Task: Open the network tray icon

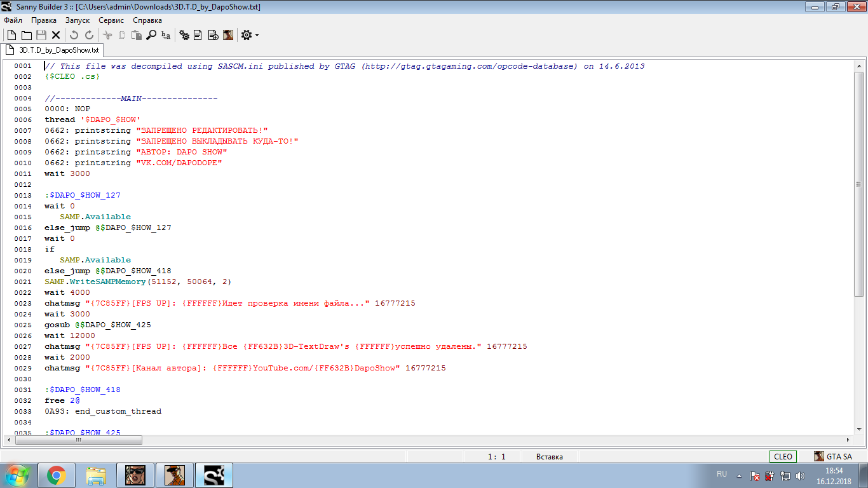Action: click(x=785, y=475)
